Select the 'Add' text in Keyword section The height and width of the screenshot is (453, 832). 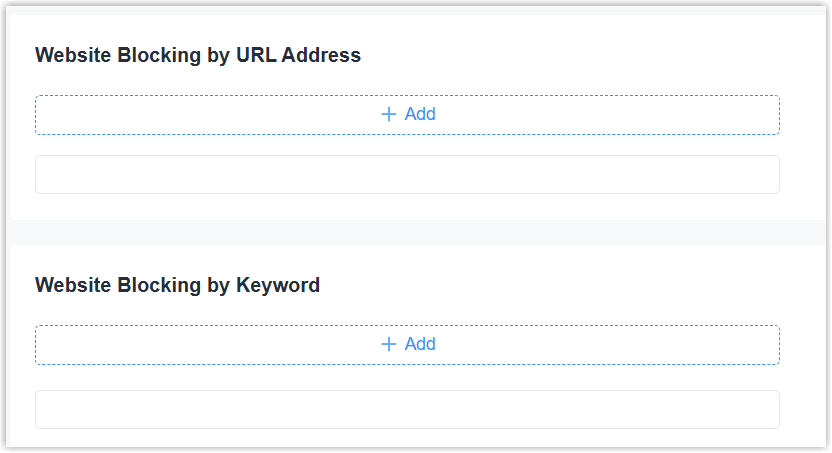[x=420, y=344]
